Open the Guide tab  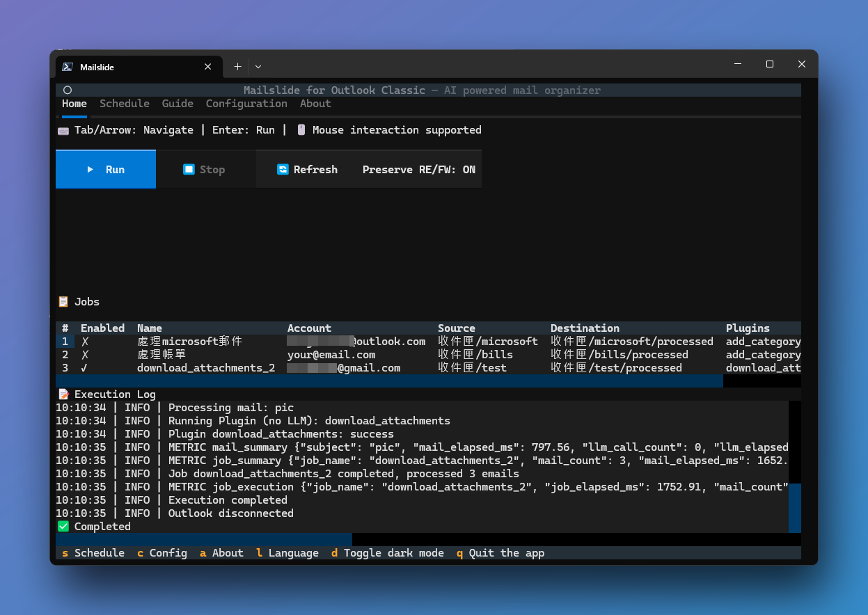pos(177,104)
